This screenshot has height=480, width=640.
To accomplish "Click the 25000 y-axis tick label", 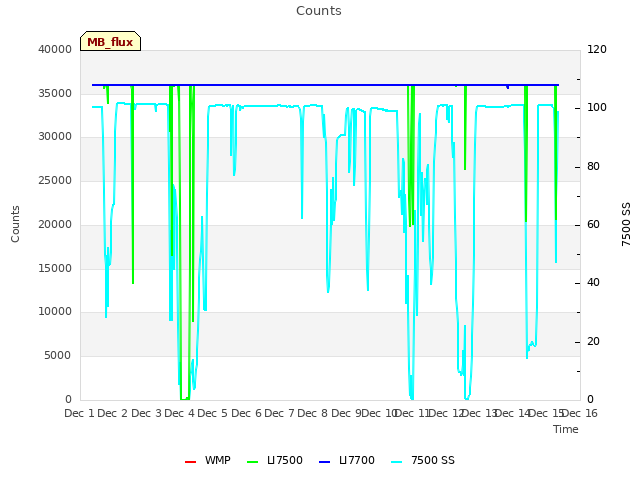I will point(55,180).
